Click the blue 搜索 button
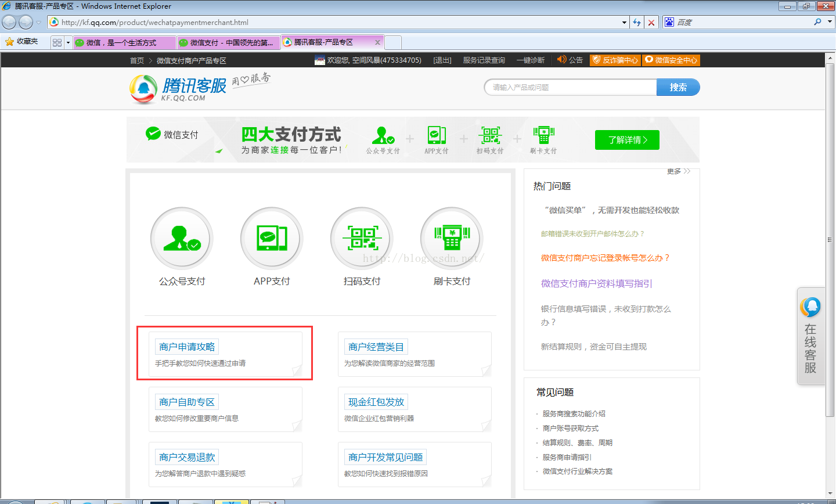This screenshot has height=504, width=836. [678, 87]
